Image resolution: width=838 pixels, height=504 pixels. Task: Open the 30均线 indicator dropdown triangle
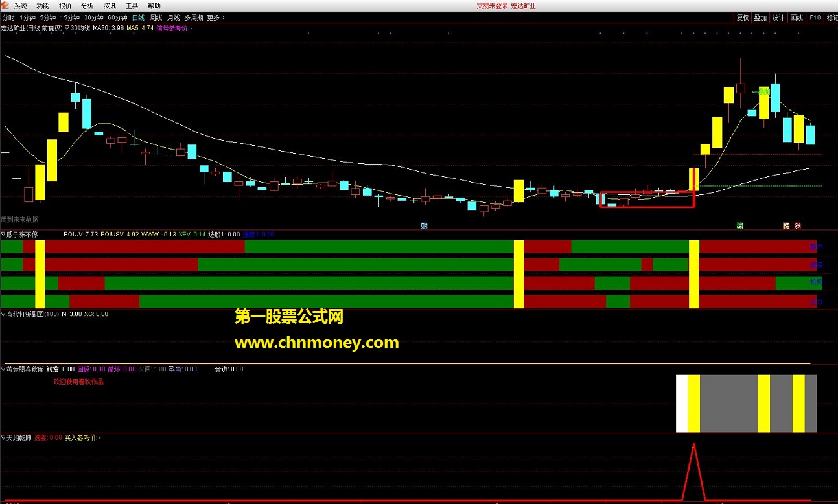[x=67, y=28]
